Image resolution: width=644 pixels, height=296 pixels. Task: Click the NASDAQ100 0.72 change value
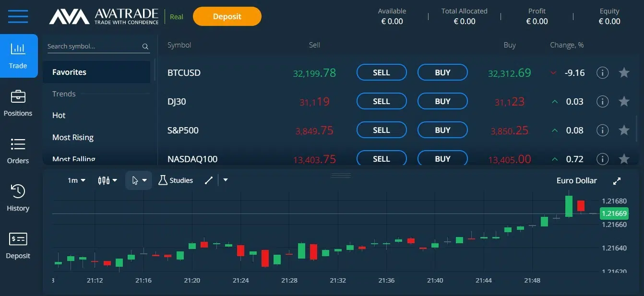575,159
